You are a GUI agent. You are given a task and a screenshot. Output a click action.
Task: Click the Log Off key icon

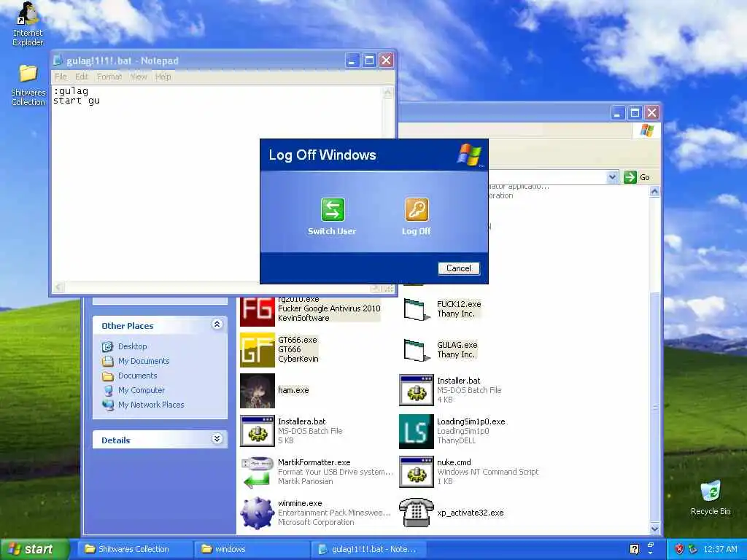tap(417, 209)
